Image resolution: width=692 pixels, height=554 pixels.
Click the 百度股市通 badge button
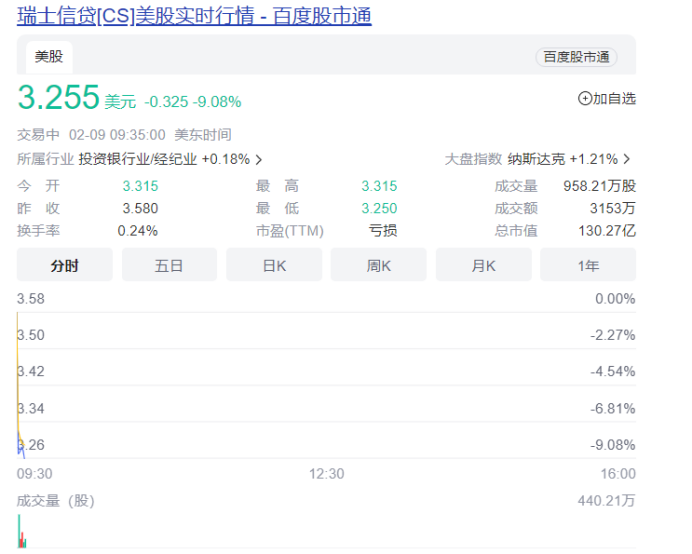[576, 57]
